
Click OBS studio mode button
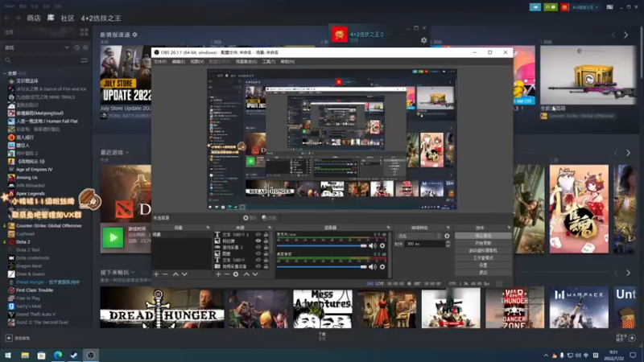tap(483, 257)
